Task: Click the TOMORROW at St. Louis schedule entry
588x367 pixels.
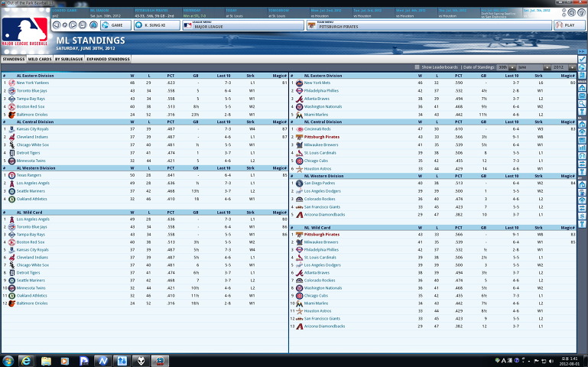Action: (x=288, y=13)
